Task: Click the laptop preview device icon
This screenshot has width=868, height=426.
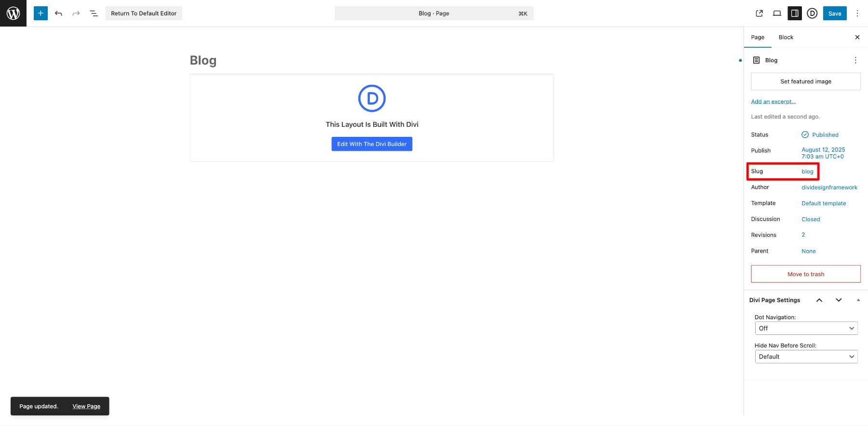Action: point(777,13)
